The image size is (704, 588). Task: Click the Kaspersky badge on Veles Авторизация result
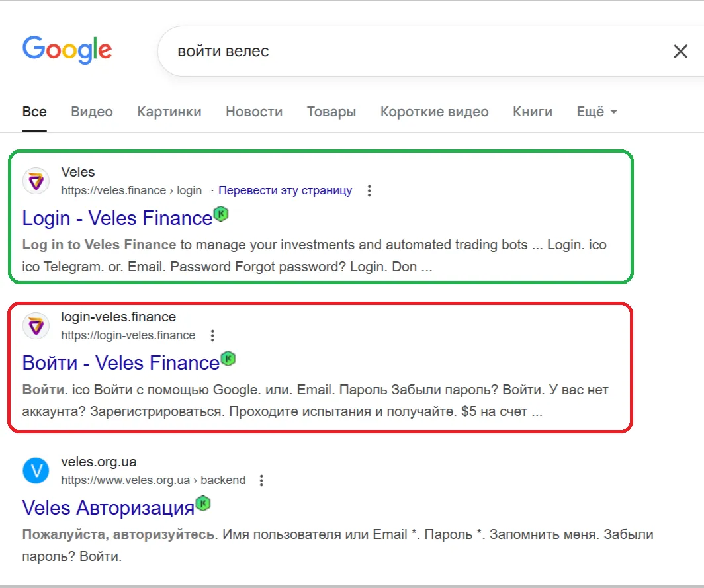(202, 503)
